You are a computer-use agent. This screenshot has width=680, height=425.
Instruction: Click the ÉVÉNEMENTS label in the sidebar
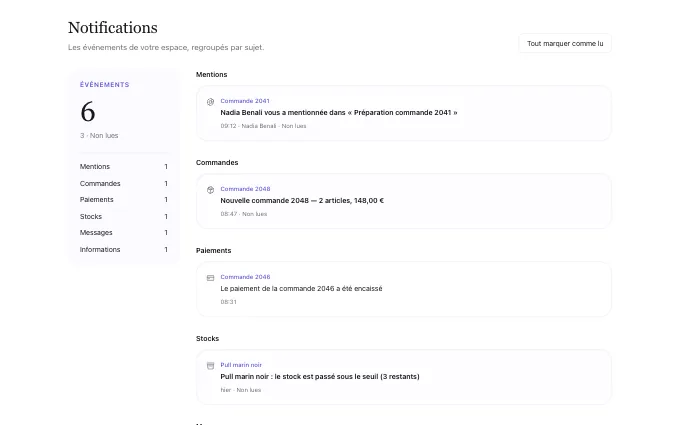[x=105, y=85]
